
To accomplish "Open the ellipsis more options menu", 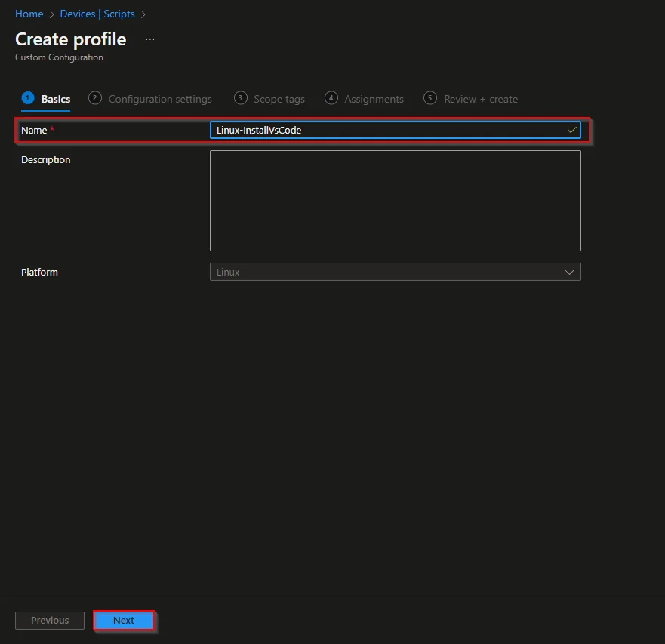I will pos(150,39).
